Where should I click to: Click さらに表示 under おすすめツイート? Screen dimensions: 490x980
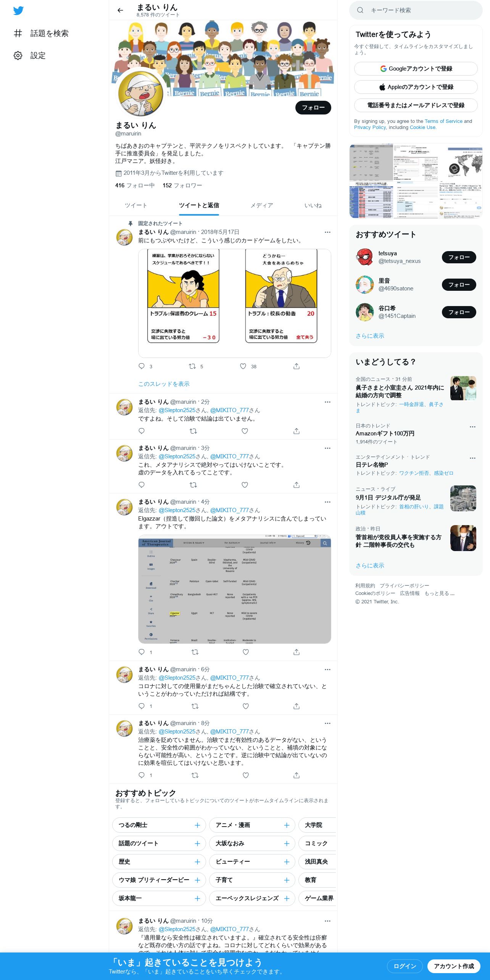pyautogui.click(x=370, y=336)
